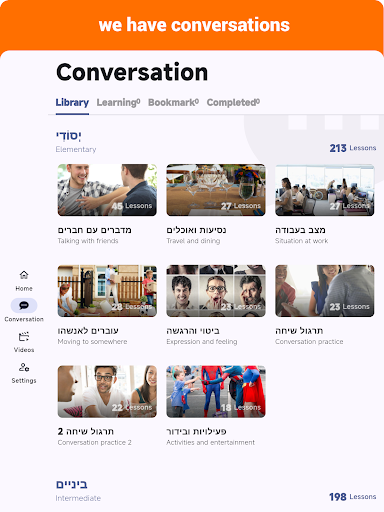This screenshot has height=512, width=384.
Task: Open the 23-lesson Conversation practice thumbnail
Action: pyautogui.click(x=325, y=291)
